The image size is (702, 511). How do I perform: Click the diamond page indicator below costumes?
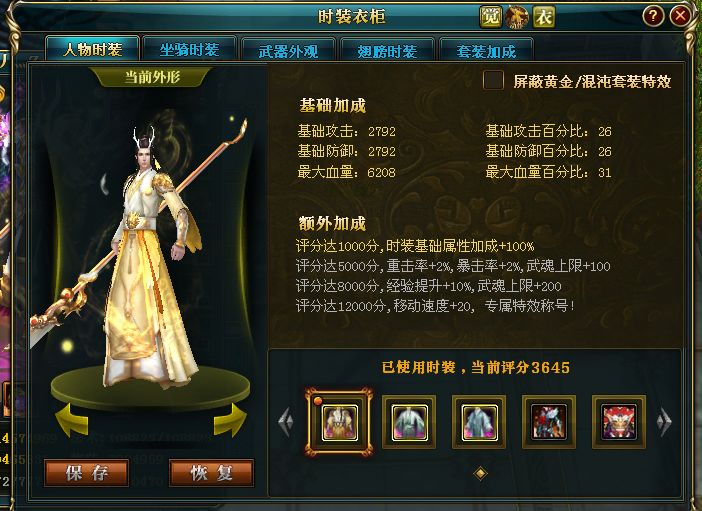[x=480, y=473]
